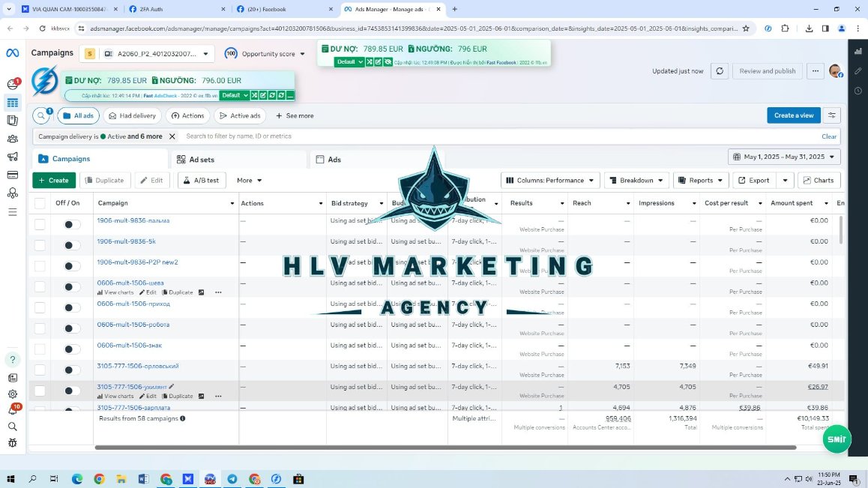
Task: Click the Clear filter link
Action: click(x=829, y=136)
